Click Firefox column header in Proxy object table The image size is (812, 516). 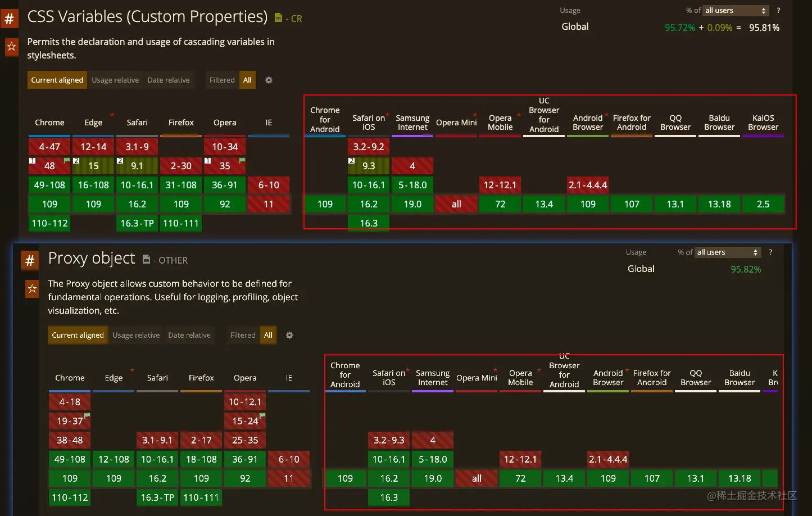[x=201, y=378]
